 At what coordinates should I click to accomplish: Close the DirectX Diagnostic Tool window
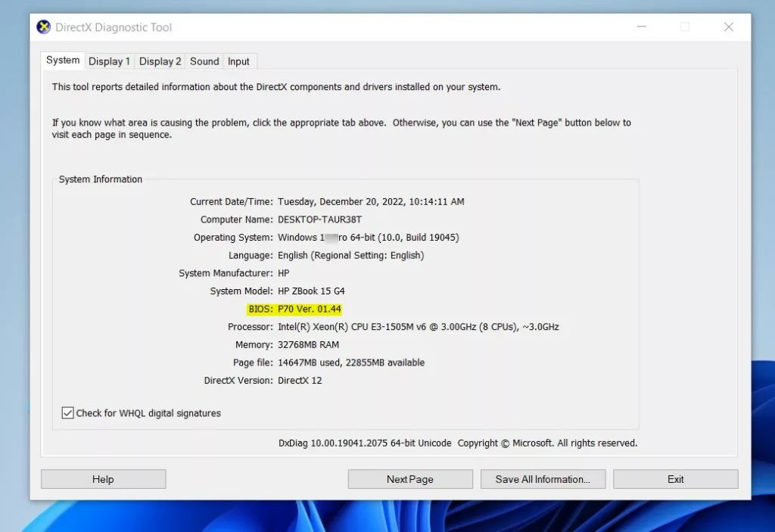(x=728, y=27)
